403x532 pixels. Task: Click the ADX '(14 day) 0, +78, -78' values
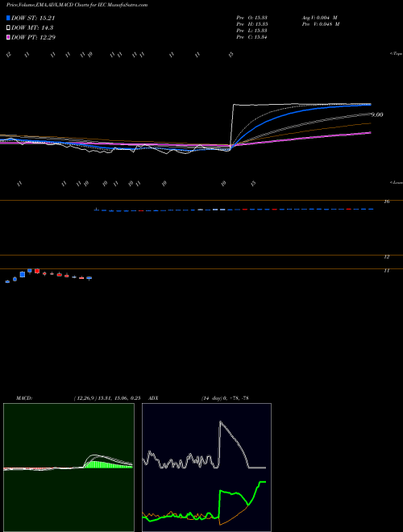tap(225, 398)
